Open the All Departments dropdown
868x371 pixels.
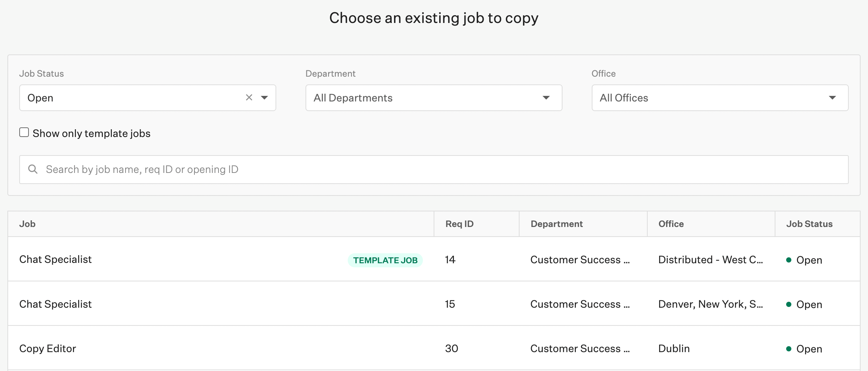pos(433,97)
